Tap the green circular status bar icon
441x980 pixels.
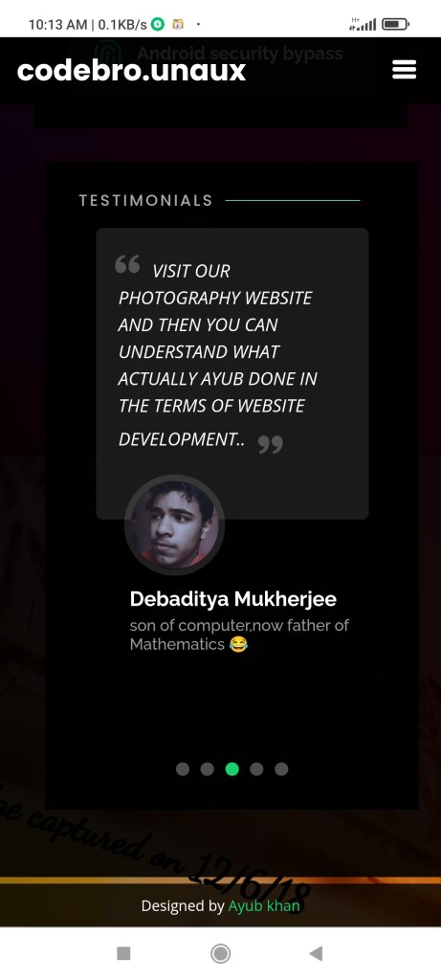coord(158,24)
